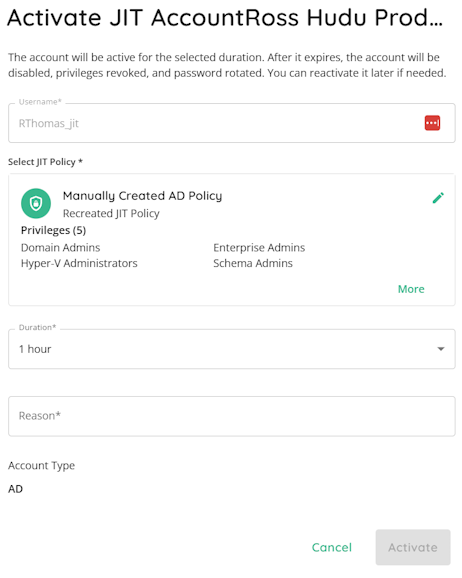Click the Domain Admins privilege
The height and width of the screenshot is (578, 462).
(x=60, y=247)
